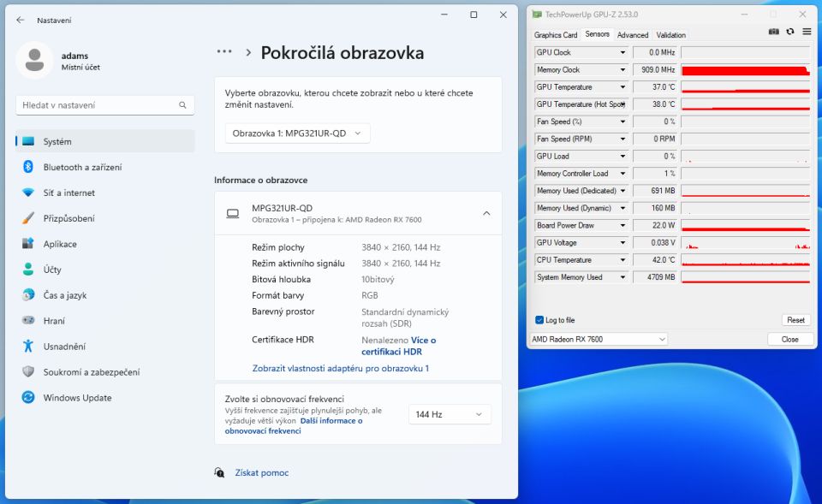
Task: Open GPU-Z hamburger menu
Action: 807,32
